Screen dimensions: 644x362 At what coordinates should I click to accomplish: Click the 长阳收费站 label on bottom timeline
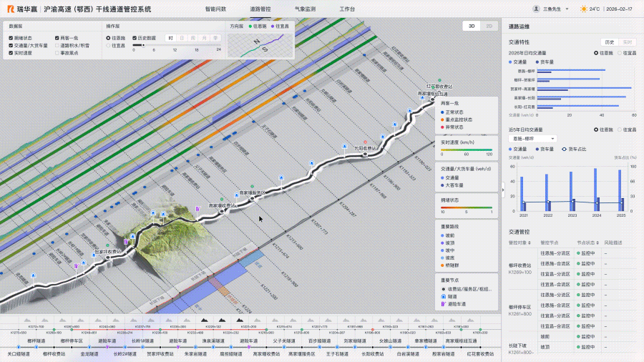(x=373, y=354)
